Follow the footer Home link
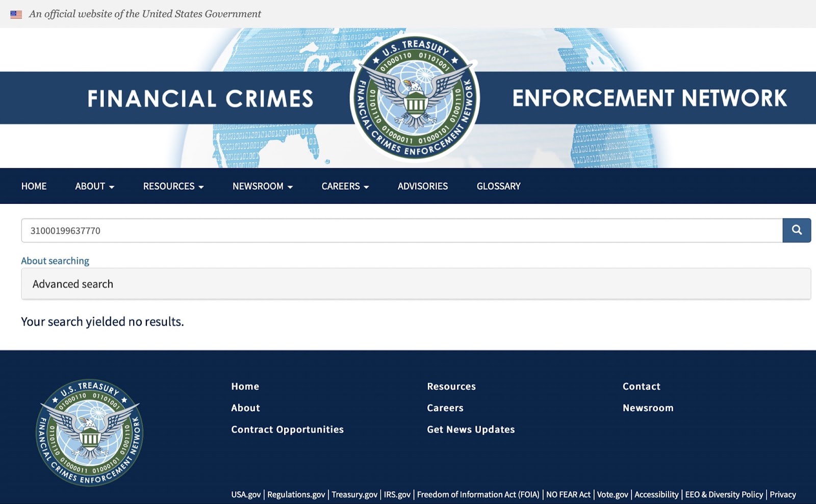This screenshot has width=816, height=504. 245,386
